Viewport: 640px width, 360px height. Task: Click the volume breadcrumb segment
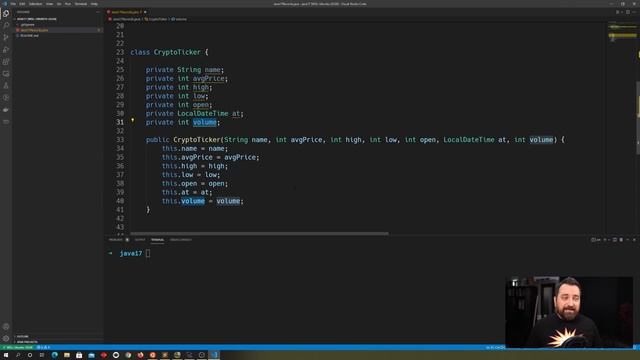coord(179,19)
